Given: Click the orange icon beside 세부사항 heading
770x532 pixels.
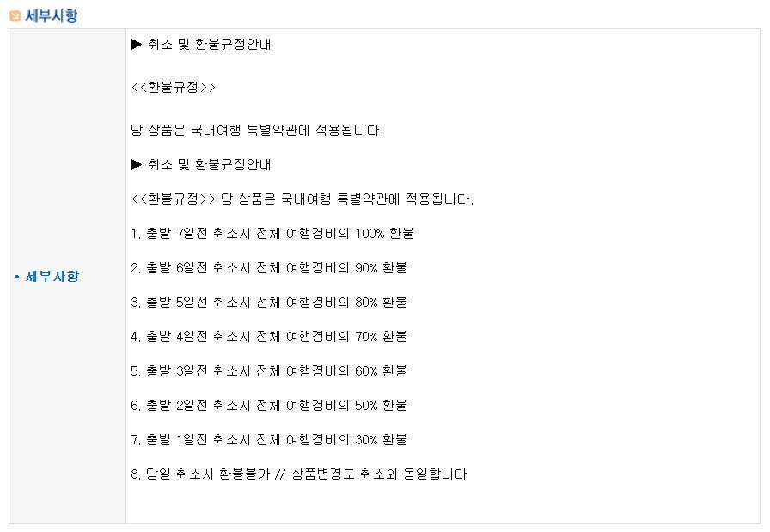Looking at the screenshot, I should [15, 15].
